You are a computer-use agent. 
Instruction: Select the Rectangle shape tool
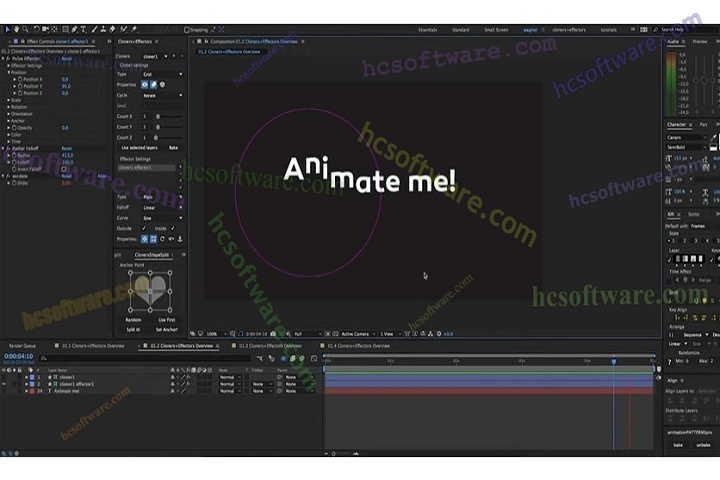coord(66,29)
